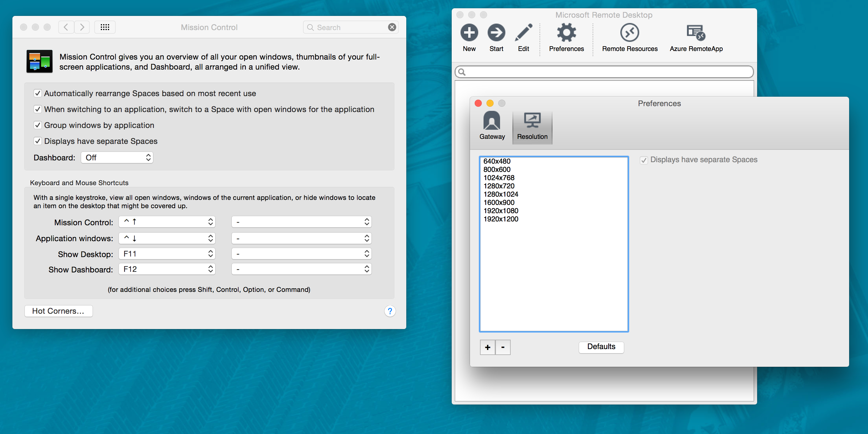Clear the search field with the X icon
Viewport: 868px width, 434px height.
(x=392, y=27)
